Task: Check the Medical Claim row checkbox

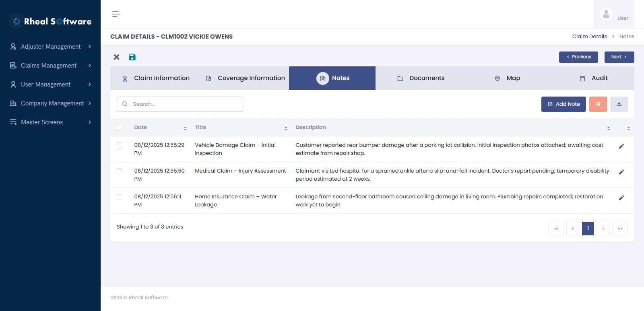Action: coord(120,171)
